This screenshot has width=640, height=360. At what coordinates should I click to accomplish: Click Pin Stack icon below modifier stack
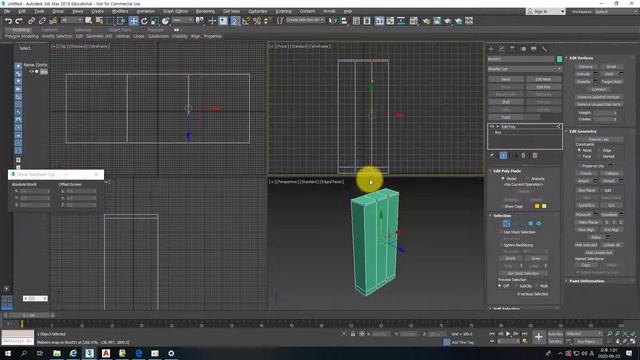point(492,156)
